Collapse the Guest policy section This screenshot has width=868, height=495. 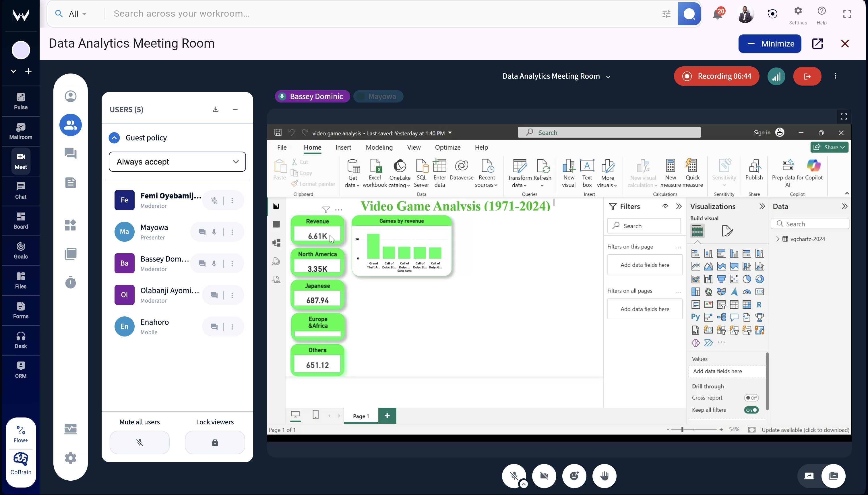click(114, 138)
